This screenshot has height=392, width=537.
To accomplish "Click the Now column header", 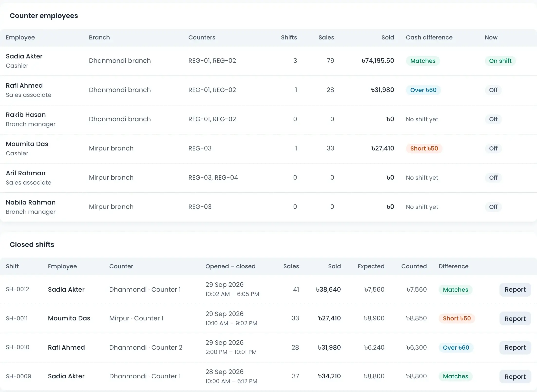I will [x=491, y=37].
